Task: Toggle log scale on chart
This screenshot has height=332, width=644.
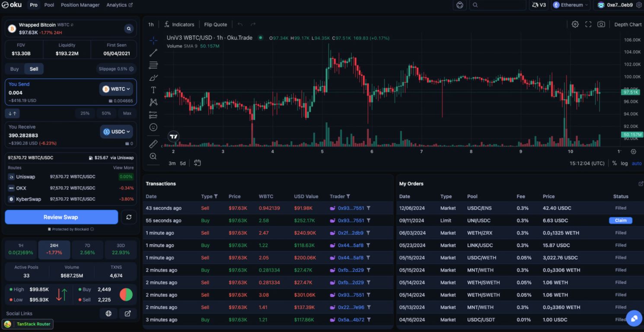Action: [624, 163]
